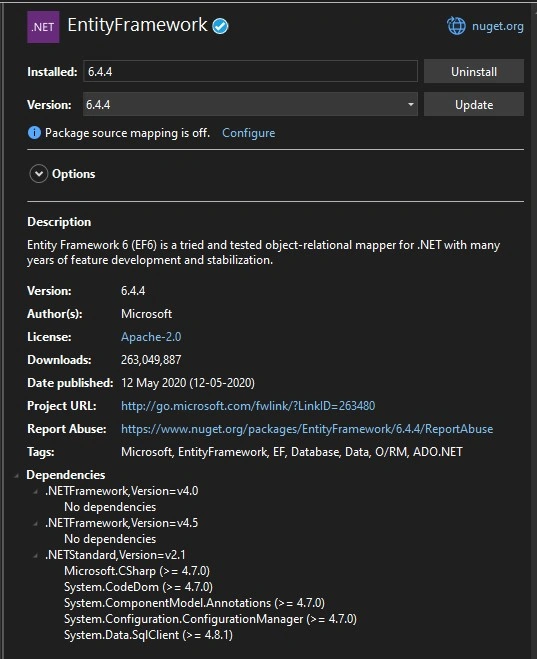
Task: Click the Tags value list text
Action: pos(292,452)
